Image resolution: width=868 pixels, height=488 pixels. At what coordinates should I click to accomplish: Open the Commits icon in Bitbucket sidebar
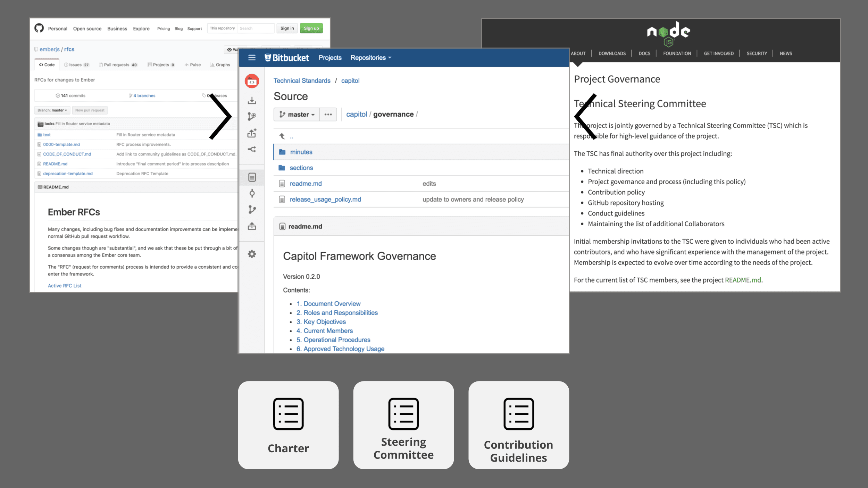point(252,193)
